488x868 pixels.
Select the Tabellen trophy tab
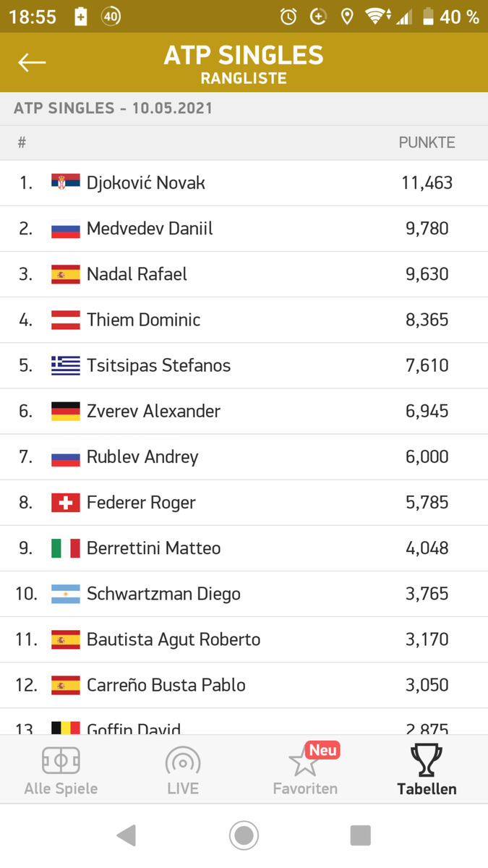(x=427, y=771)
